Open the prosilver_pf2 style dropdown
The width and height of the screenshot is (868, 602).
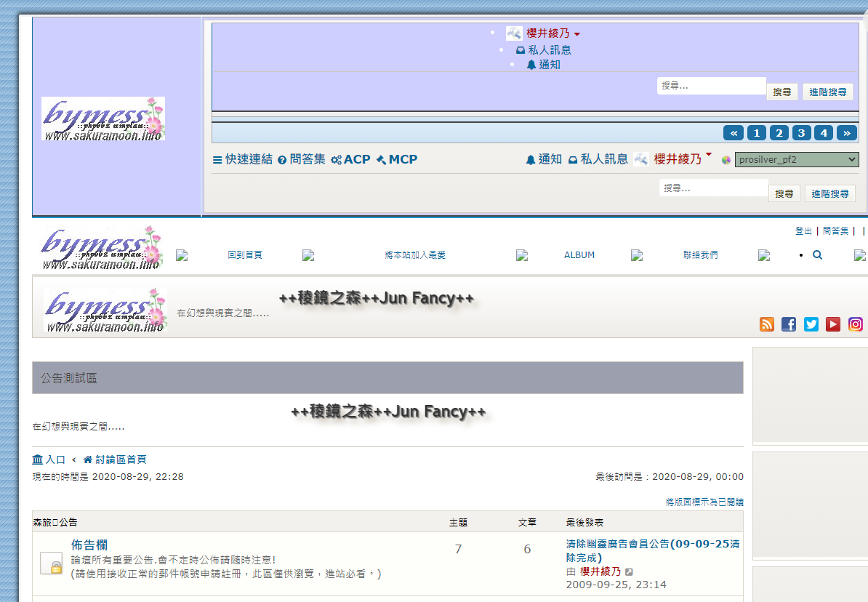796,159
